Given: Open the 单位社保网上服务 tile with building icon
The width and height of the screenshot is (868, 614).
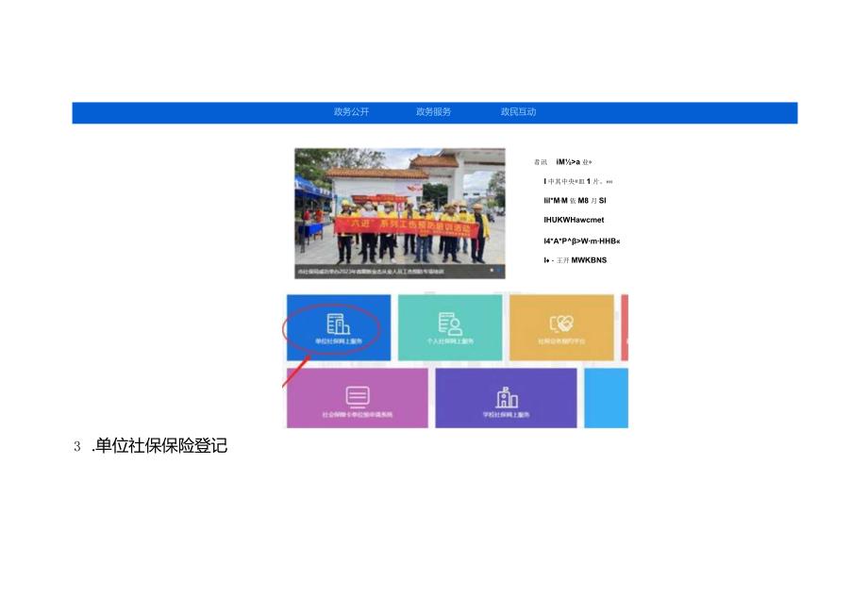Looking at the screenshot, I should 337,327.
